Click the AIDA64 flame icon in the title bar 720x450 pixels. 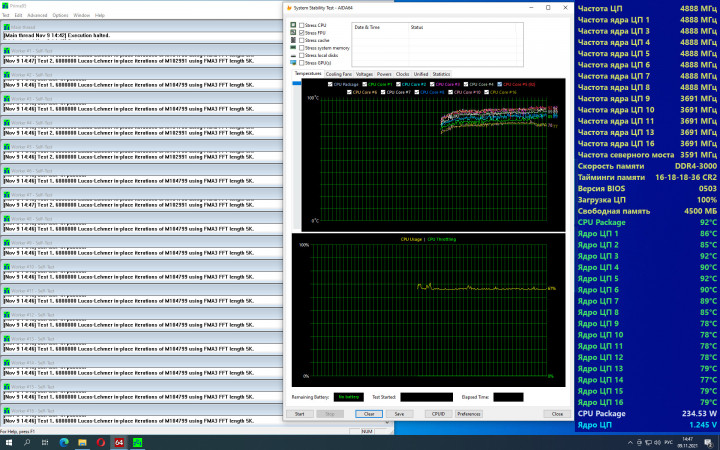point(289,8)
